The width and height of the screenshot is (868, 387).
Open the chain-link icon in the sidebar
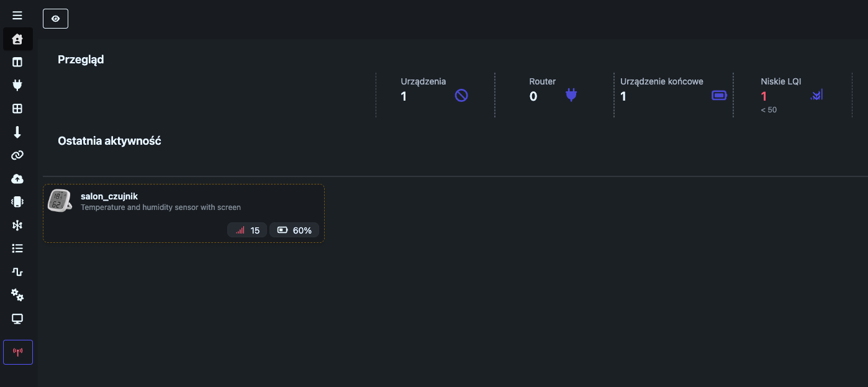(x=17, y=155)
